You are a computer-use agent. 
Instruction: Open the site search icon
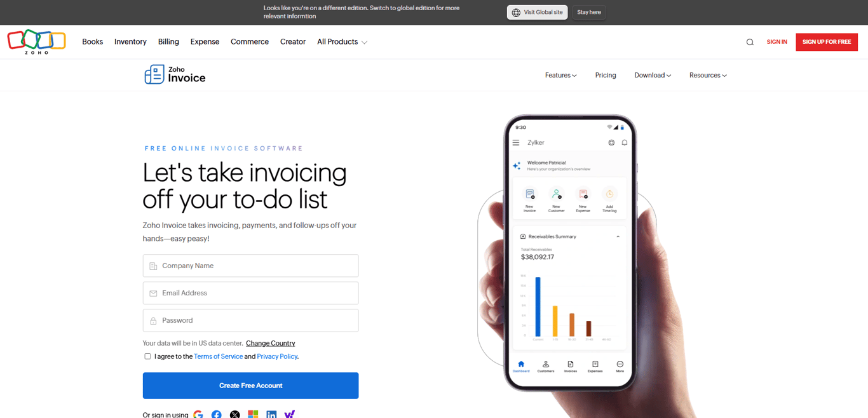click(x=750, y=42)
